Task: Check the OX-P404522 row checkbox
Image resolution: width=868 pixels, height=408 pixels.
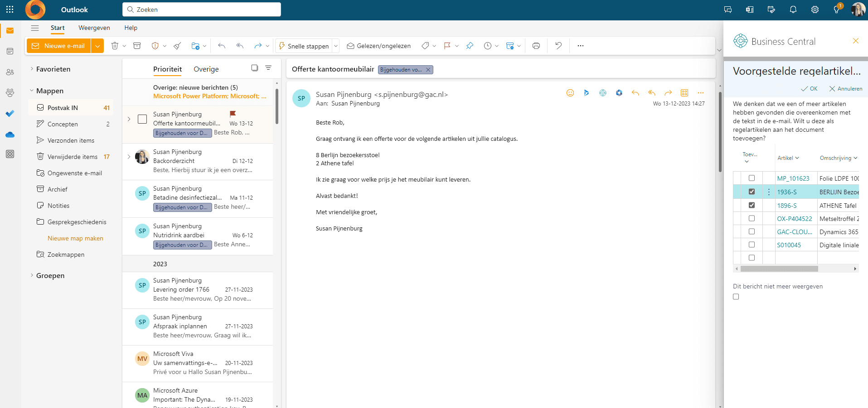Action: 752,218
